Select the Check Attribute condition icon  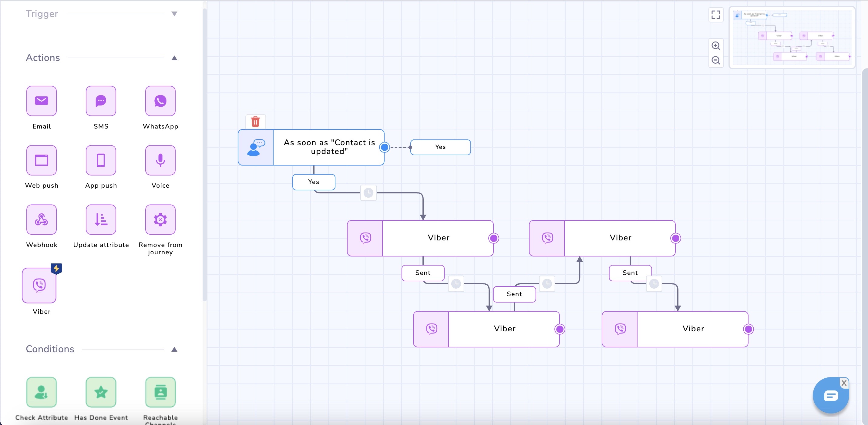(x=42, y=392)
